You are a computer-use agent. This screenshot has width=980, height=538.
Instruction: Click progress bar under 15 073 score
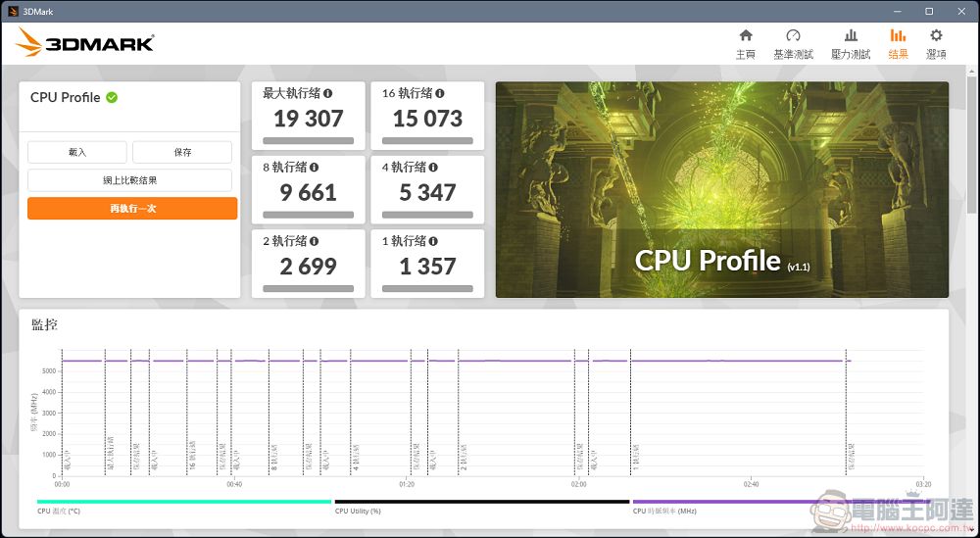point(427,140)
